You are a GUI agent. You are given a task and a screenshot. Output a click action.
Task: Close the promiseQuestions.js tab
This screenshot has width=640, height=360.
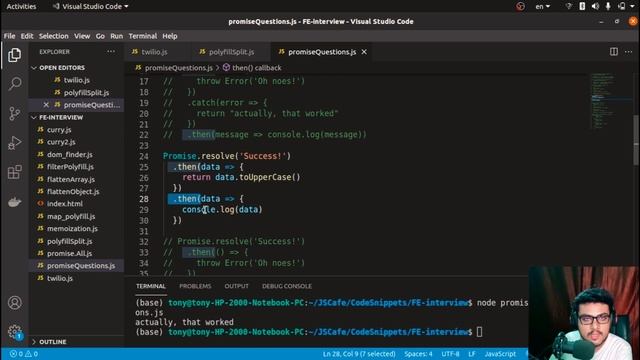[x=364, y=52]
